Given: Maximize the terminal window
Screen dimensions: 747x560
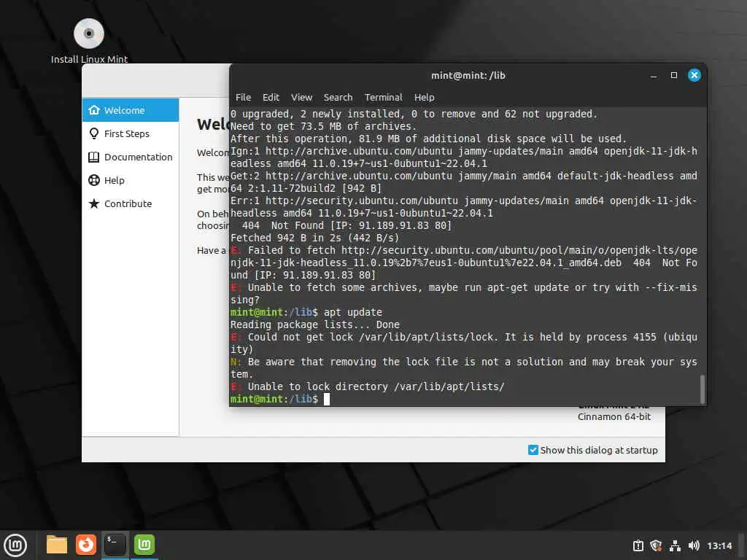Looking at the screenshot, I should click(673, 75).
